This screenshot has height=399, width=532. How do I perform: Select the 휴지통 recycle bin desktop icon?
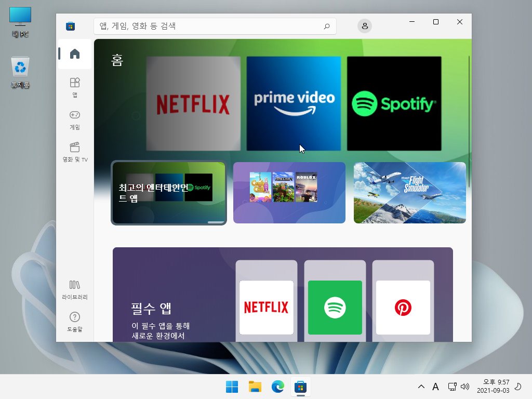click(20, 73)
